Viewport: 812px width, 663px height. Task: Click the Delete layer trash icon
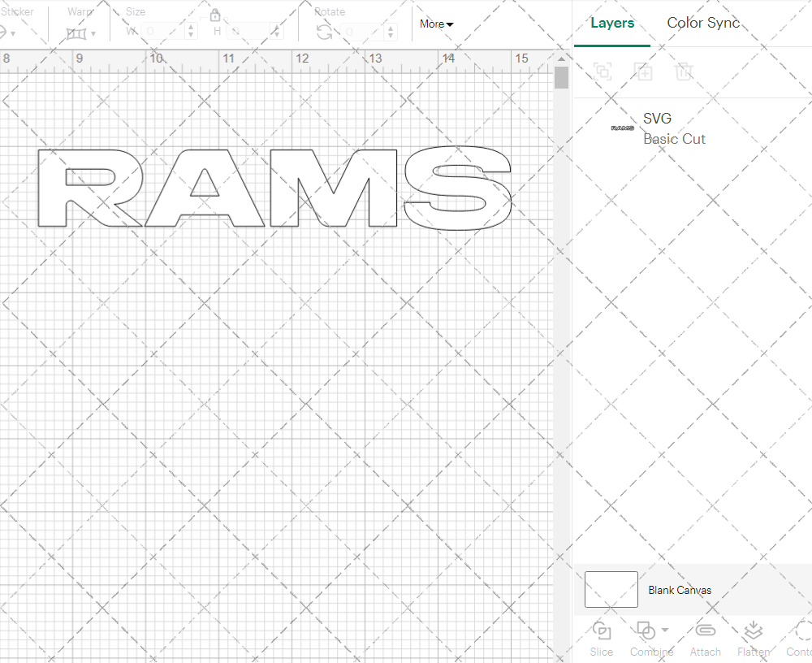click(x=684, y=71)
